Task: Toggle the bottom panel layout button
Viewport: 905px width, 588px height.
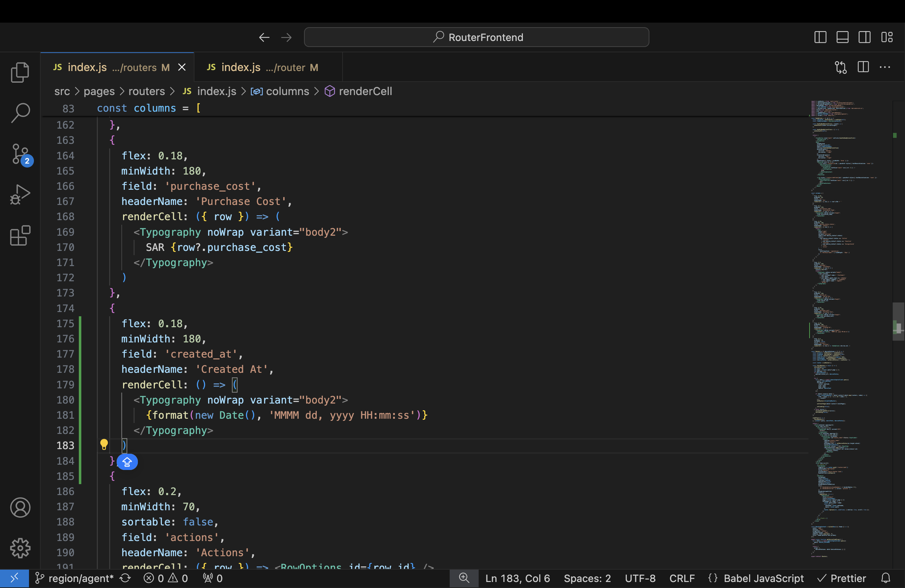Action: [842, 37]
